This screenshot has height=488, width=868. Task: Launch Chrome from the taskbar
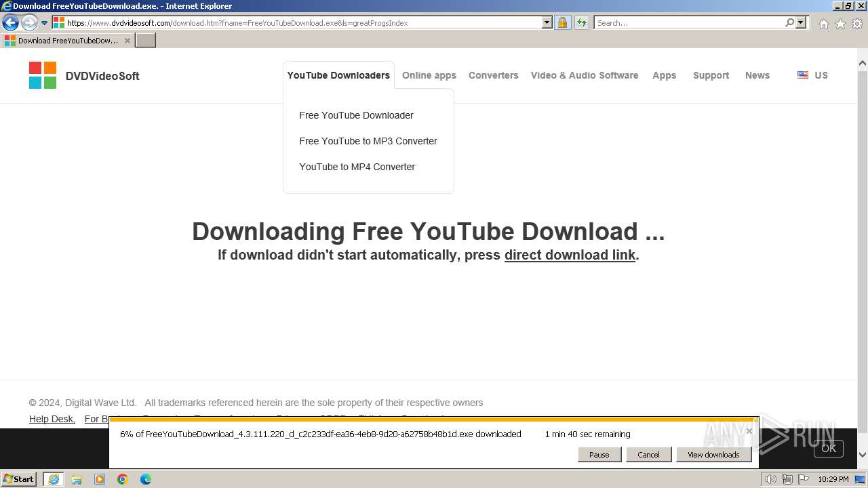click(x=123, y=479)
